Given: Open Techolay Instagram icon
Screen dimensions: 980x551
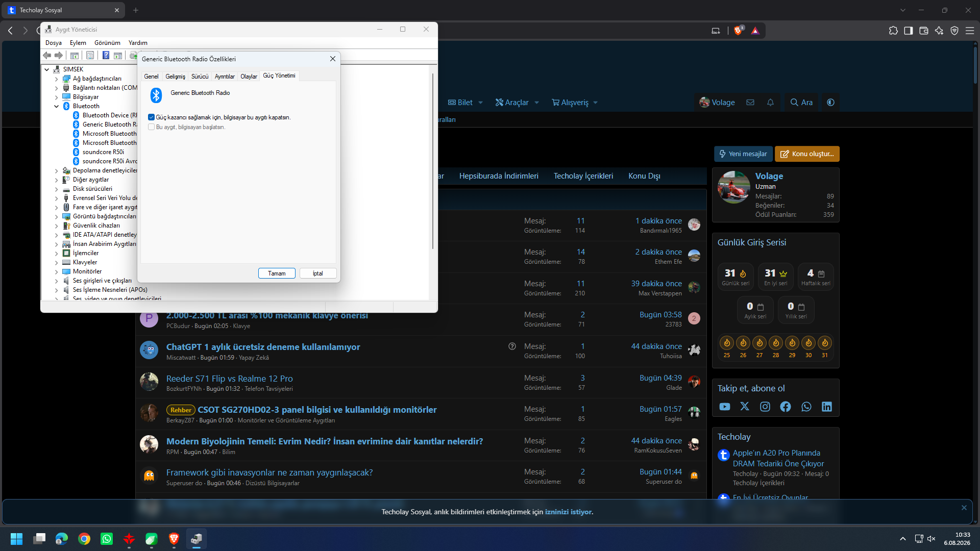Looking at the screenshot, I should point(765,407).
